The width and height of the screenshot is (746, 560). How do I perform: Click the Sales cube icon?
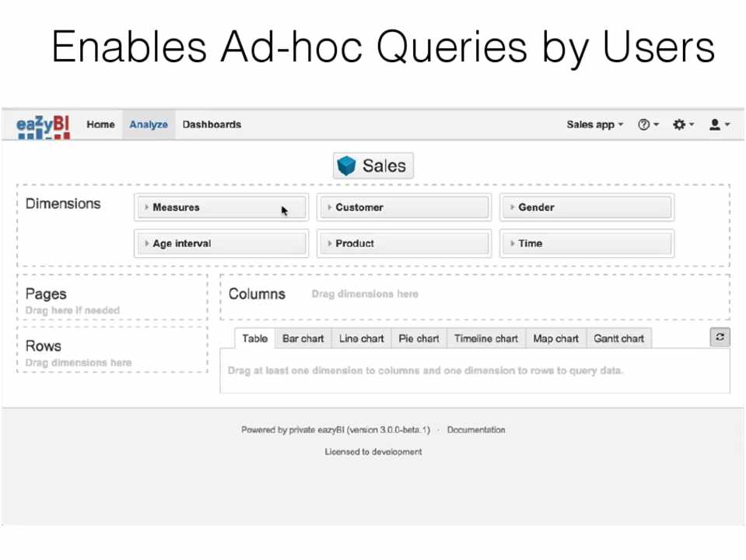click(346, 166)
